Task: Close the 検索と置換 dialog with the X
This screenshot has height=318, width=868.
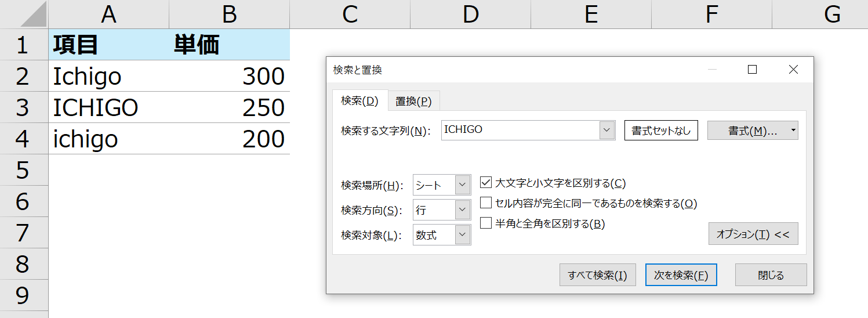Action: [x=794, y=70]
